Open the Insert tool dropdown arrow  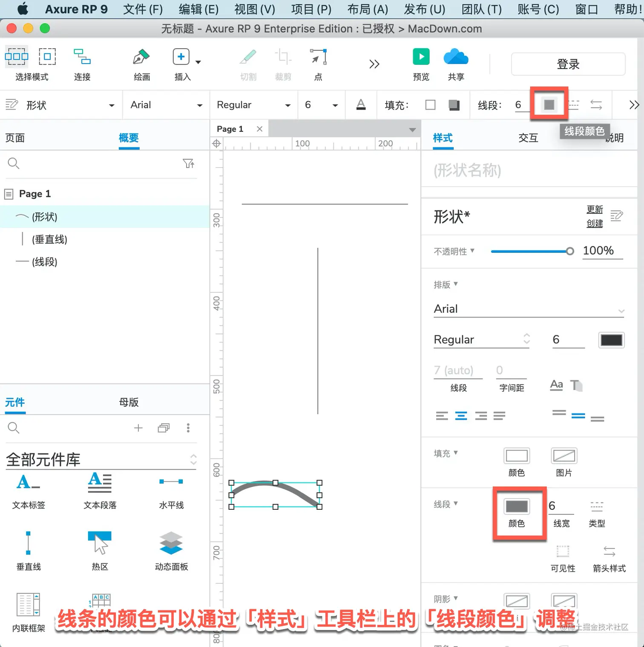coord(198,62)
